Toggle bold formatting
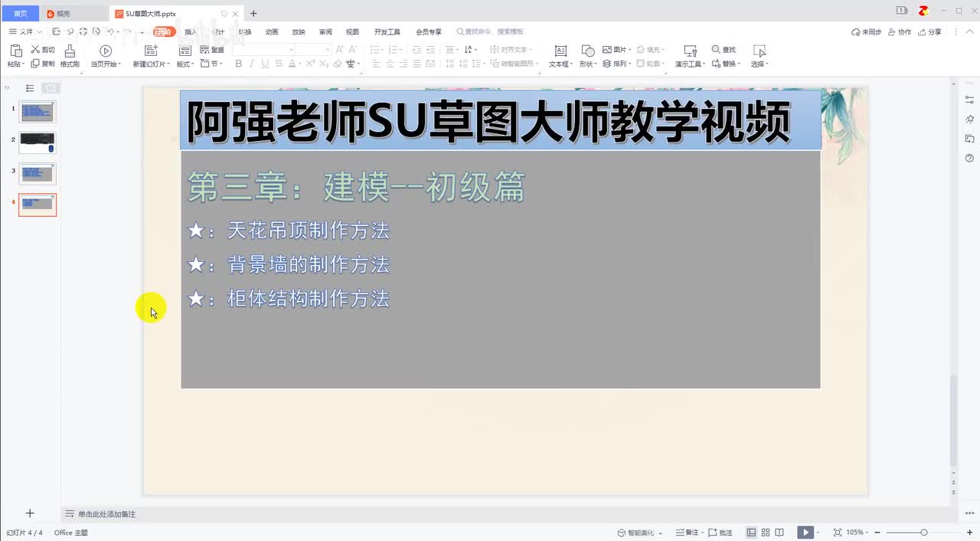Viewport: 980px width, 541px height. coord(238,64)
